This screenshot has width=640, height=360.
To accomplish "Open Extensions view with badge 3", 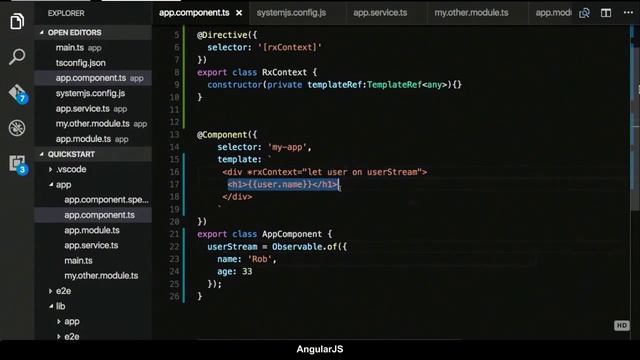I will tap(18, 164).
